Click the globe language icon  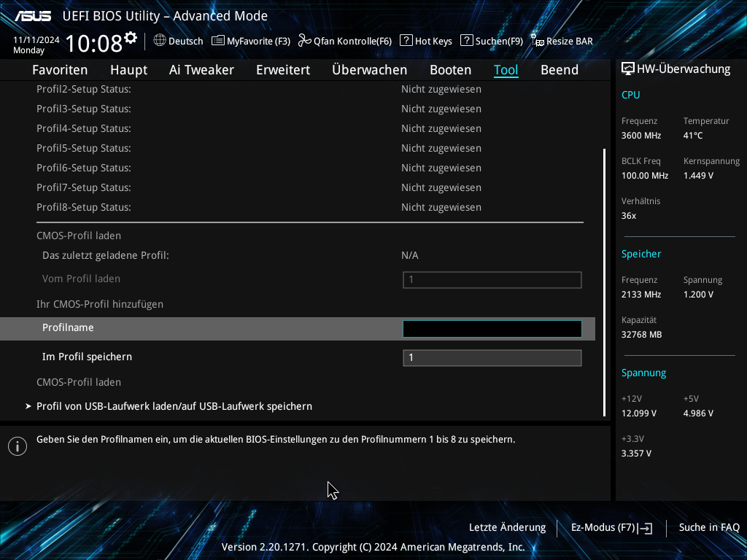pyautogui.click(x=160, y=41)
